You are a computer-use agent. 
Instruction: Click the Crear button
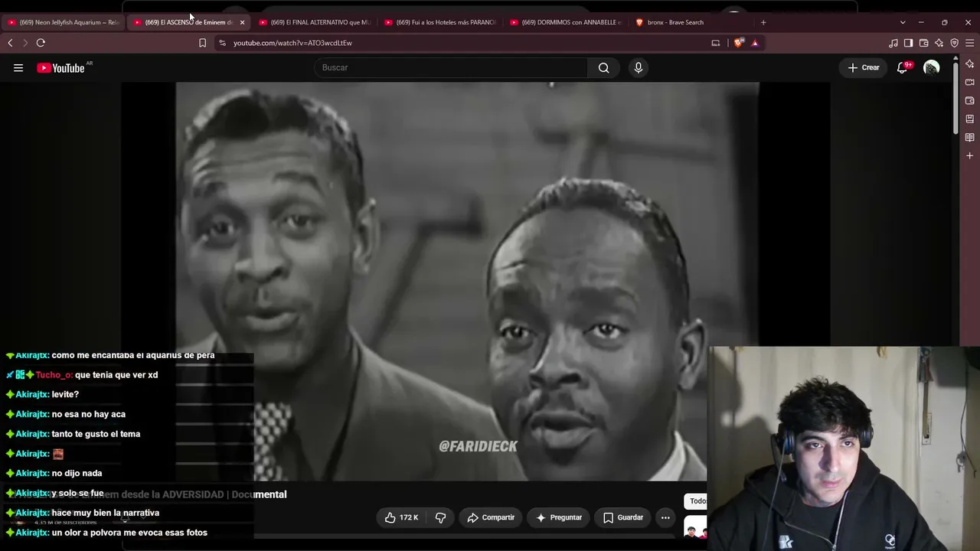[864, 68]
